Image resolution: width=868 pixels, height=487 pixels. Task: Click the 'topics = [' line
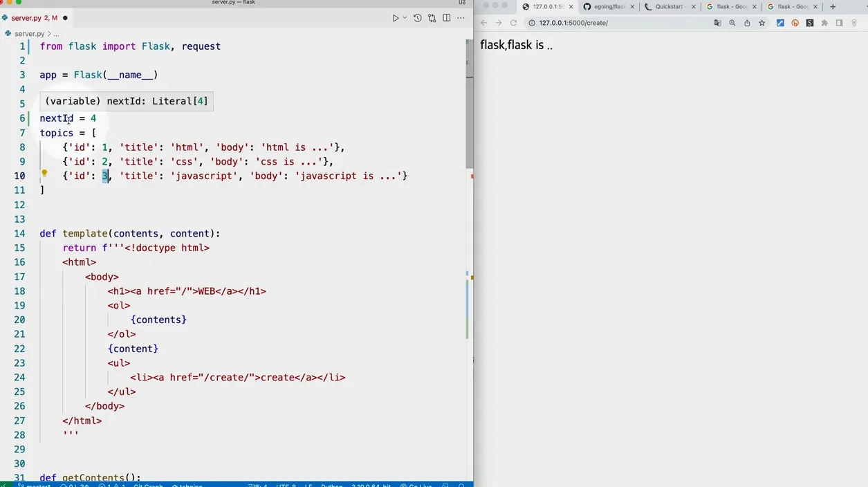(x=68, y=133)
